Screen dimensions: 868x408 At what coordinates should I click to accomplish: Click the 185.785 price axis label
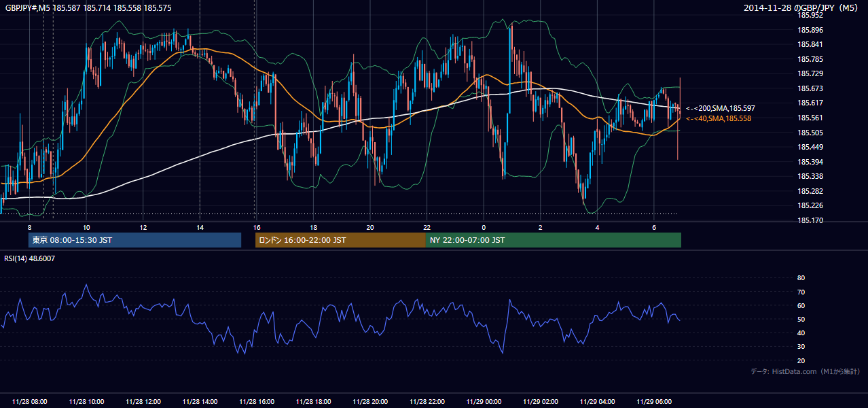click(810, 59)
